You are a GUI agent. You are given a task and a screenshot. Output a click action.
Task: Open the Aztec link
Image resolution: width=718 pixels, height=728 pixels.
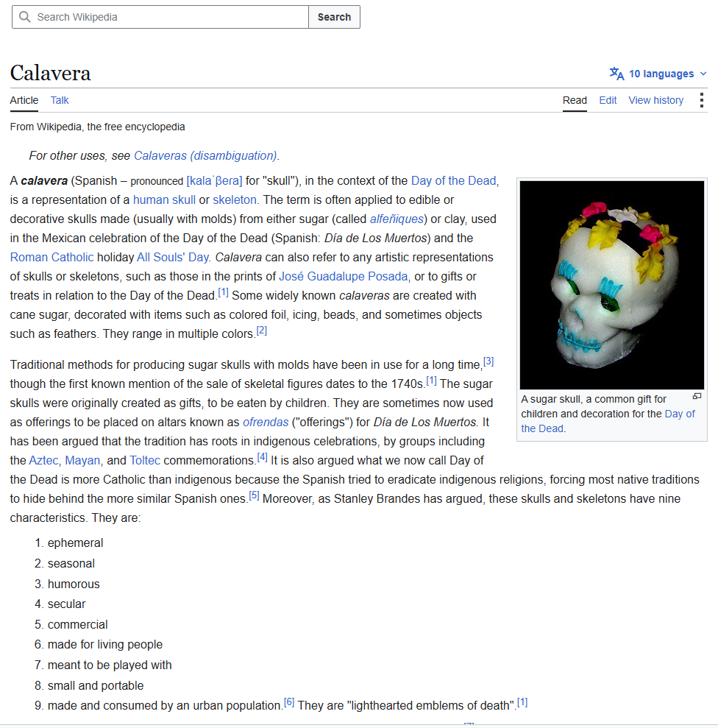click(43, 460)
